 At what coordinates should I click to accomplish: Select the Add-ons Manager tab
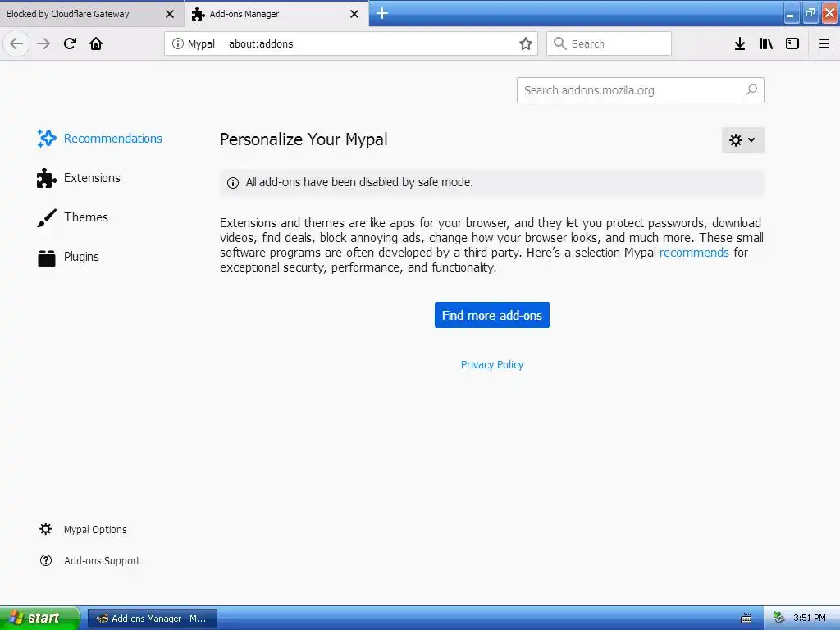click(276, 14)
